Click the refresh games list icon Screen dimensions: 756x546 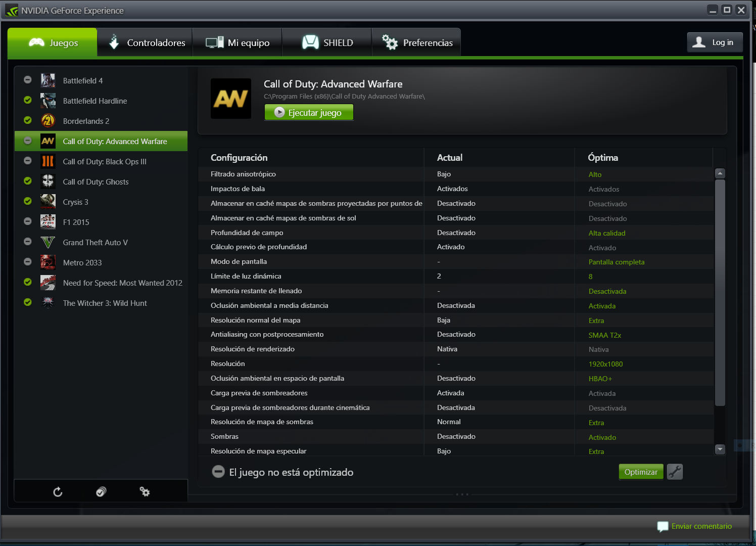click(58, 492)
